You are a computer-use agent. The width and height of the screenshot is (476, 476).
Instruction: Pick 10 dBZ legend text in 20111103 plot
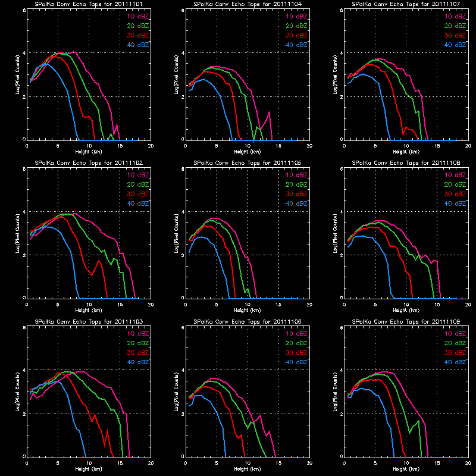[x=138, y=334]
